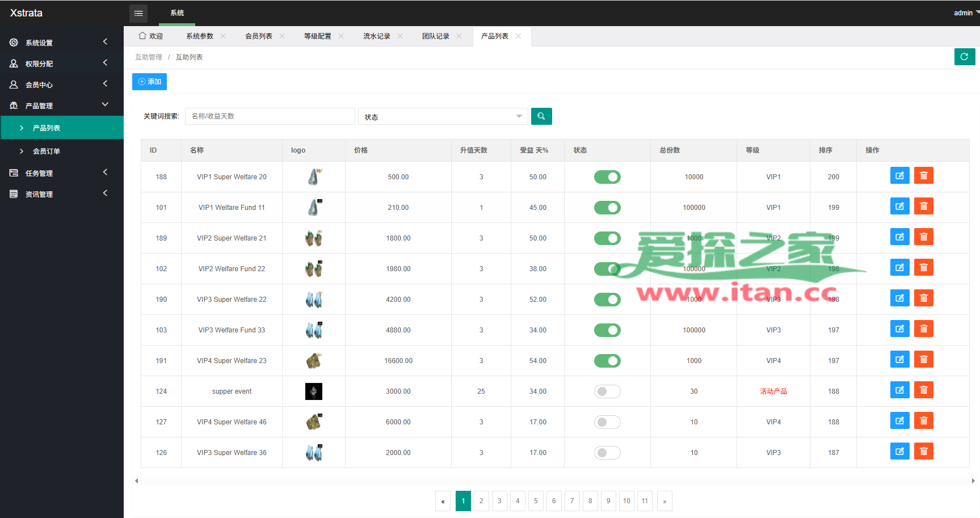Click the green refresh icon button
This screenshot has width=980, height=518.
pos(964,57)
